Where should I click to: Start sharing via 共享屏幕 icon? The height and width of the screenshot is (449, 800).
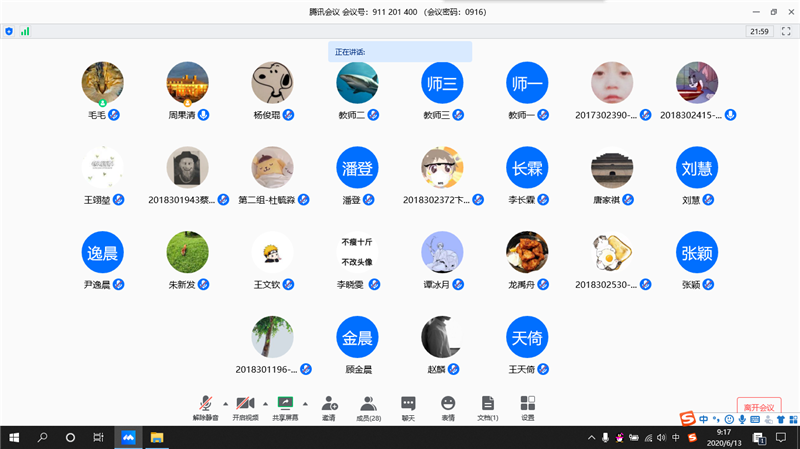(285, 404)
